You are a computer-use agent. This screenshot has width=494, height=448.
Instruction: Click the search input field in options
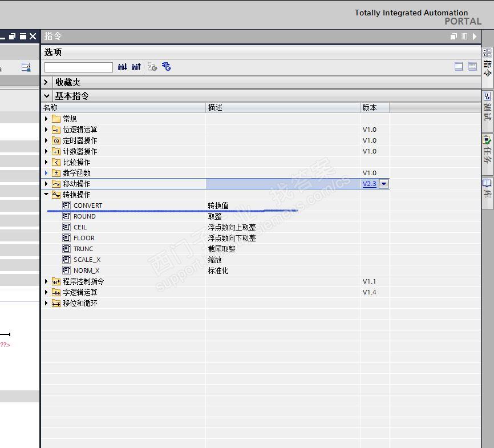(x=79, y=67)
